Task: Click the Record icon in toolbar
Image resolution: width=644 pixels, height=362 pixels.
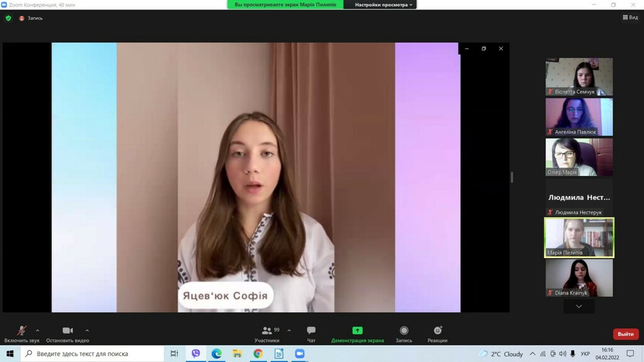Action: [404, 331]
